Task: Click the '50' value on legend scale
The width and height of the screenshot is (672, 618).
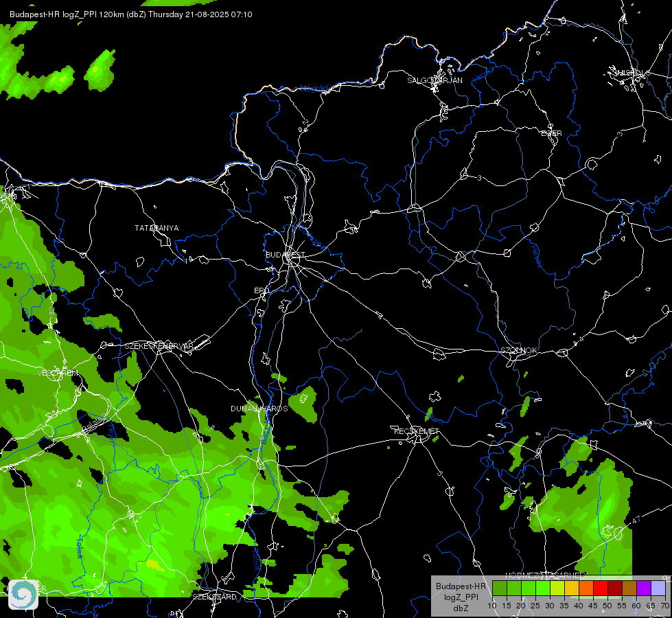Action: pos(607,606)
